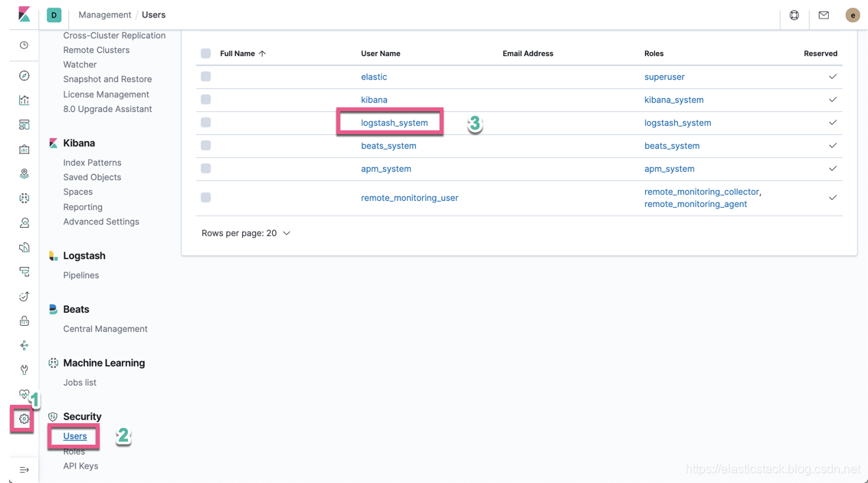This screenshot has width=868, height=483.
Task: Open Dashboard icon in sidebar
Action: click(24, 125)
